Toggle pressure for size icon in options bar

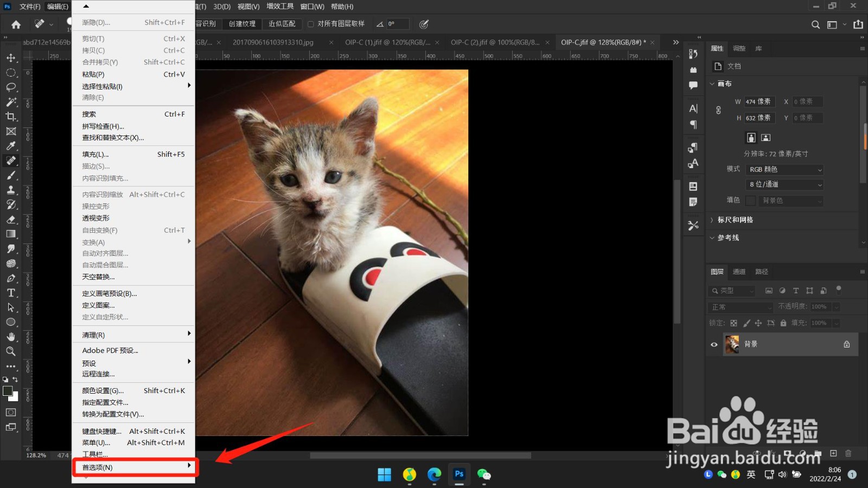424,24
